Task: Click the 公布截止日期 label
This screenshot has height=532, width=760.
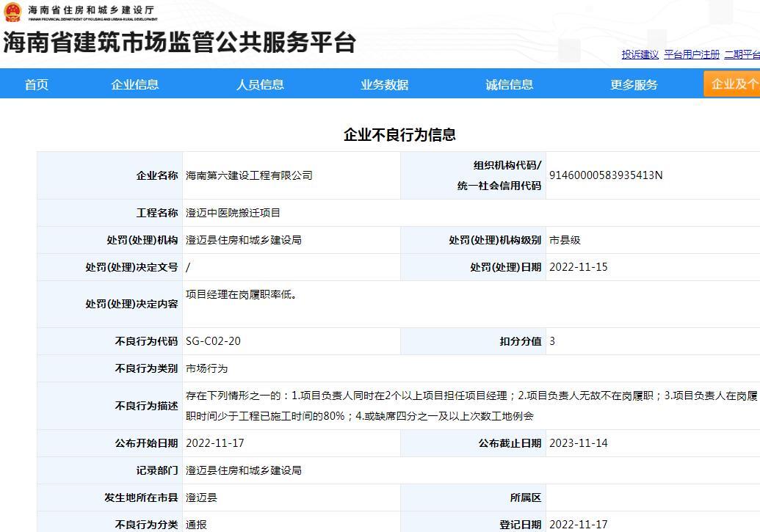Action: (510, 443)
